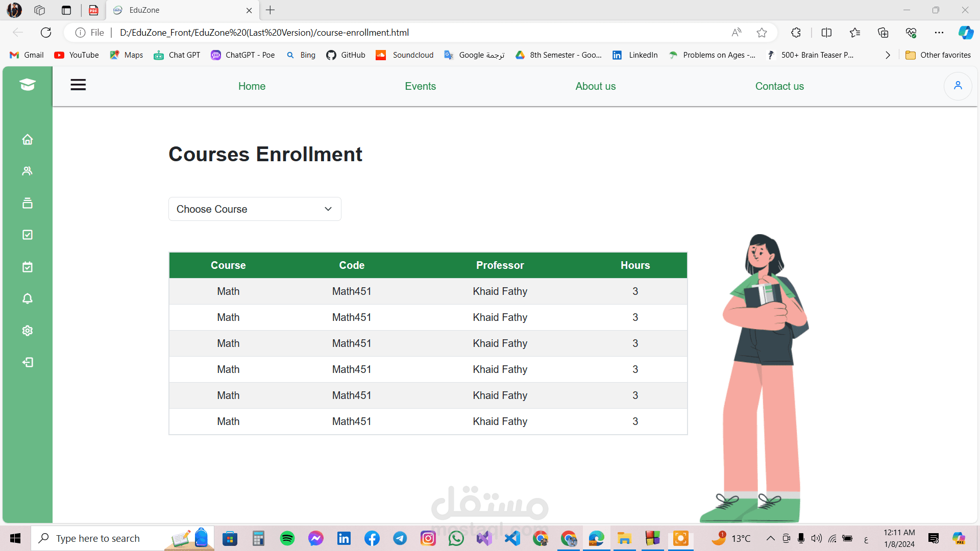980x551 pixels.
Task: Click the graduation cap logo icon
Action: click(28, 85)
